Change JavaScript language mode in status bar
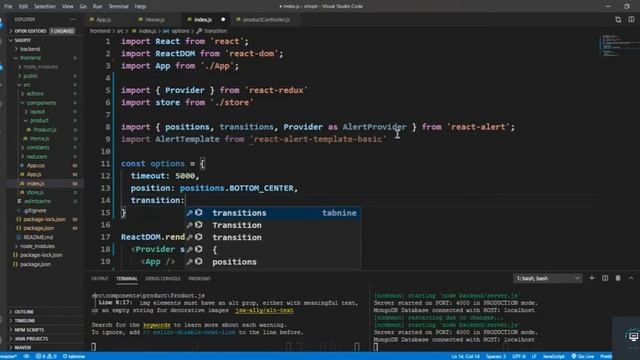Image resolution: width=640 pixels, height=360 pixels. coord(553,356)
